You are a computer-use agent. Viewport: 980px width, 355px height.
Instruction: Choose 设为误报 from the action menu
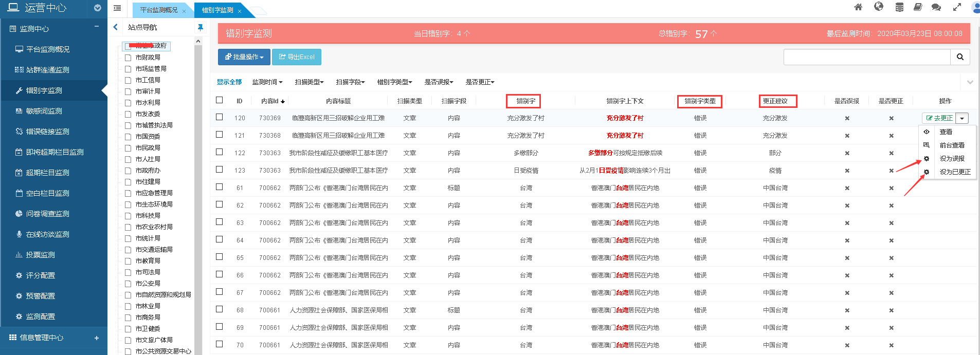952,159
